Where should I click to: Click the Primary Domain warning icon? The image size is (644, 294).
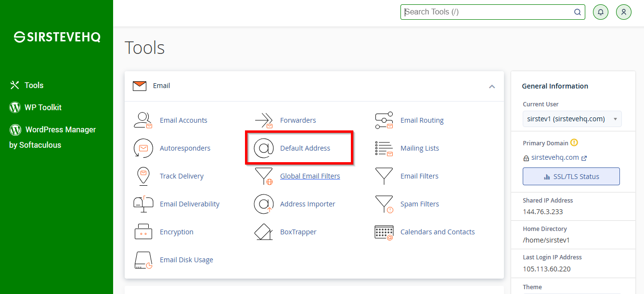coord(574,143)
